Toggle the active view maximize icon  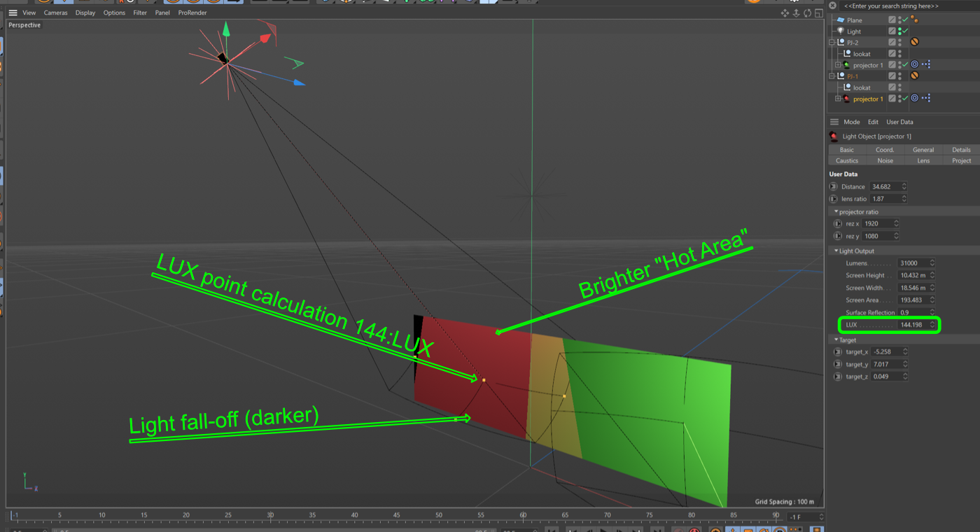click(x=818, y=13)
